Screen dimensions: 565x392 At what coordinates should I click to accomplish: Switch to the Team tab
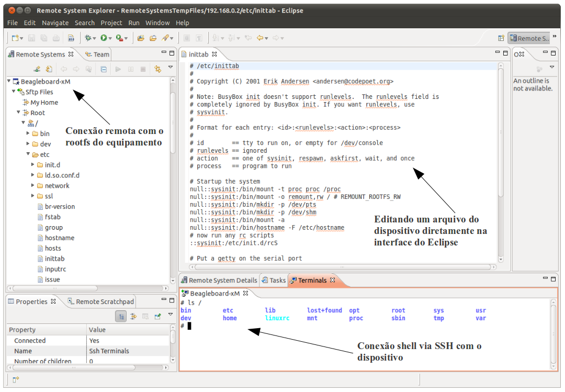tap(97, 54)
